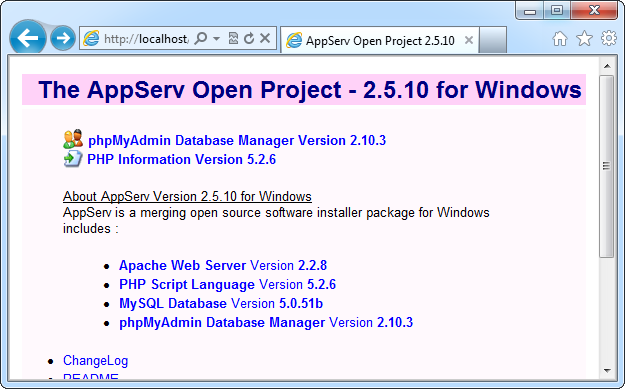Stop loading with the X icon in address bar
This screenshot has width=625, height=389.
point(265,38)
